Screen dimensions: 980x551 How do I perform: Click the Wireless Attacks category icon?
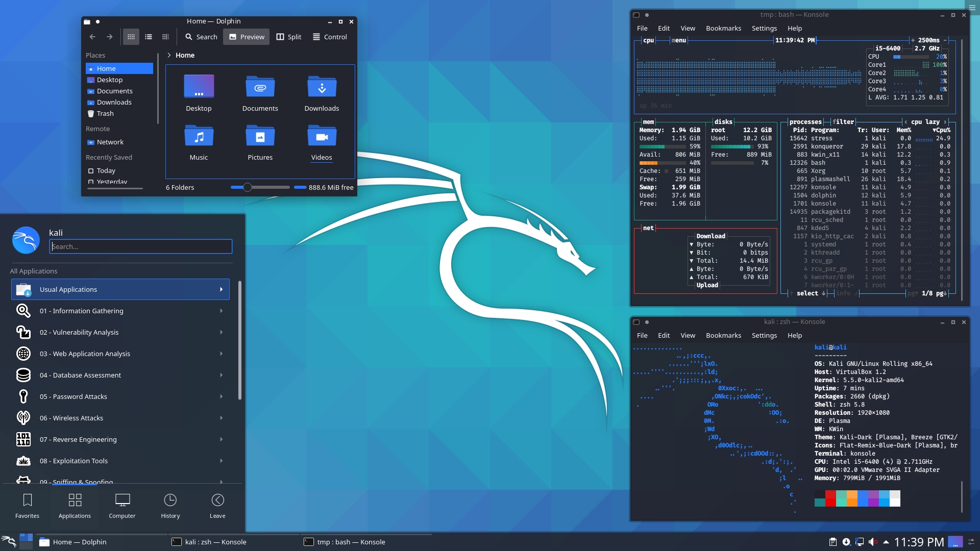tap(23, 417)
